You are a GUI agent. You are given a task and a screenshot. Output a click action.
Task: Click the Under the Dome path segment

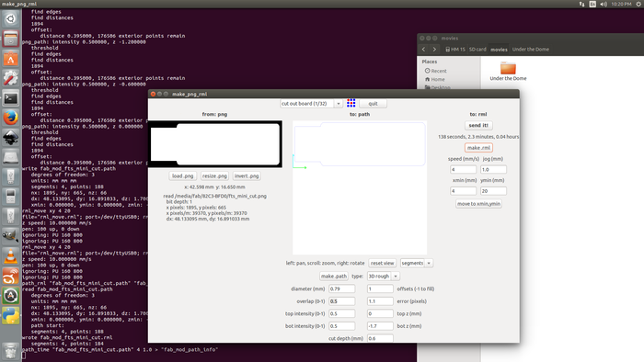click(530, 50)
